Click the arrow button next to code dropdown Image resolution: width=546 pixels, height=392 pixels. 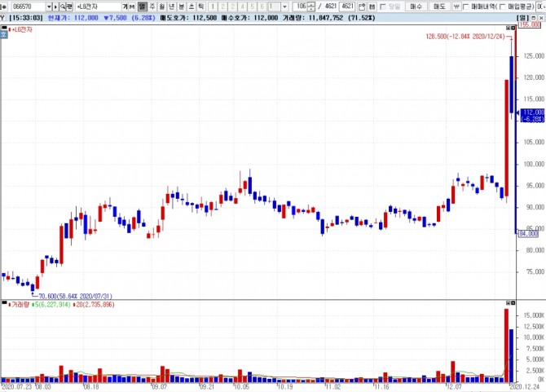pos(55,7)
